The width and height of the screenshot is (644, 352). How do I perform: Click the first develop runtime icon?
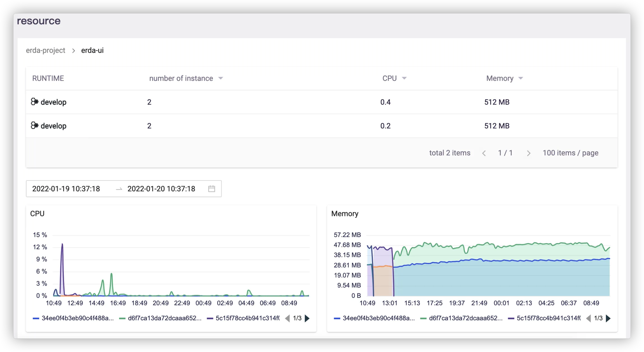[34, 102]
